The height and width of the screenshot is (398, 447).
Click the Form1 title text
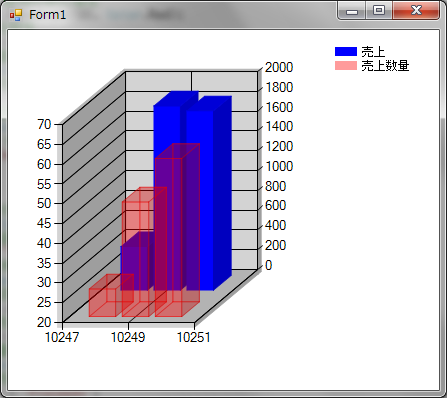pyautogui.click(x=47, y=15)
